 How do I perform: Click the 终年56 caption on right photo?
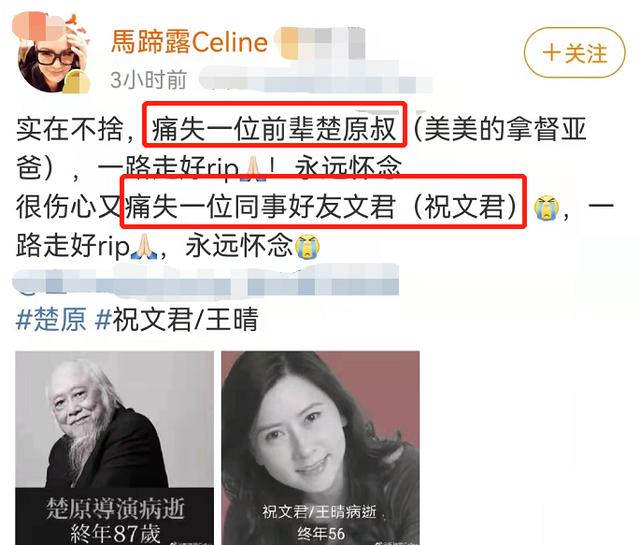(x=321, y=533)
